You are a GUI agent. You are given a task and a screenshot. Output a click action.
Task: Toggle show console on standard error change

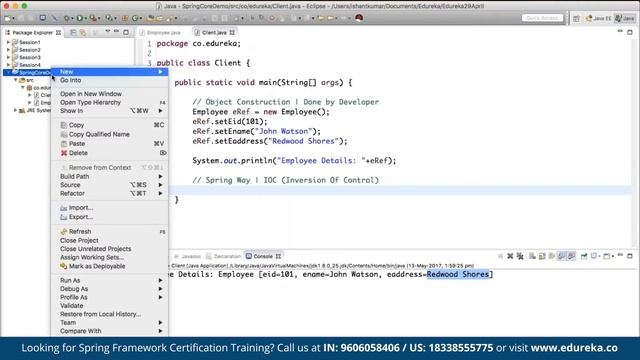pyautogui.click(x=571, y=256)
